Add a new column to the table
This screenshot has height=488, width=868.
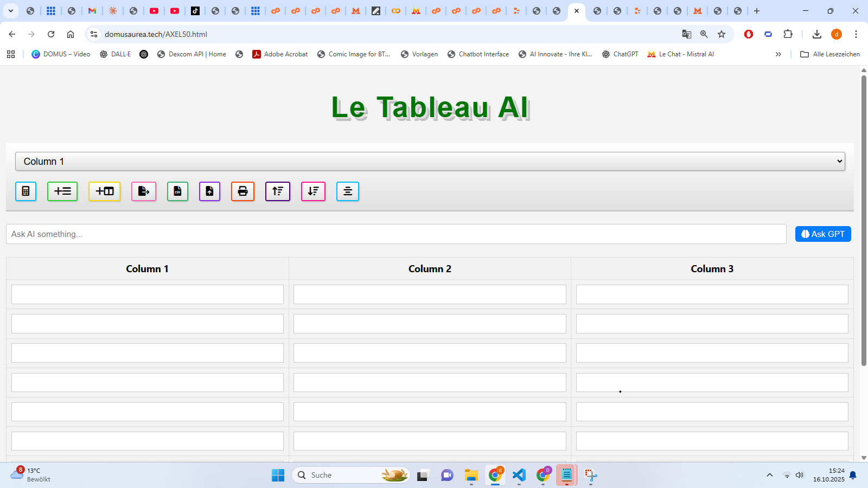[x=104, y=191]
